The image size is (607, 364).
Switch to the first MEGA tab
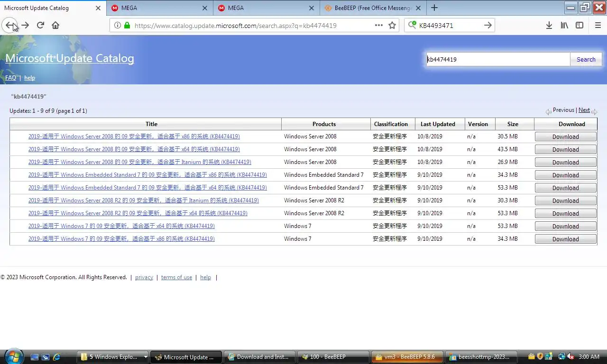point(159,8)
